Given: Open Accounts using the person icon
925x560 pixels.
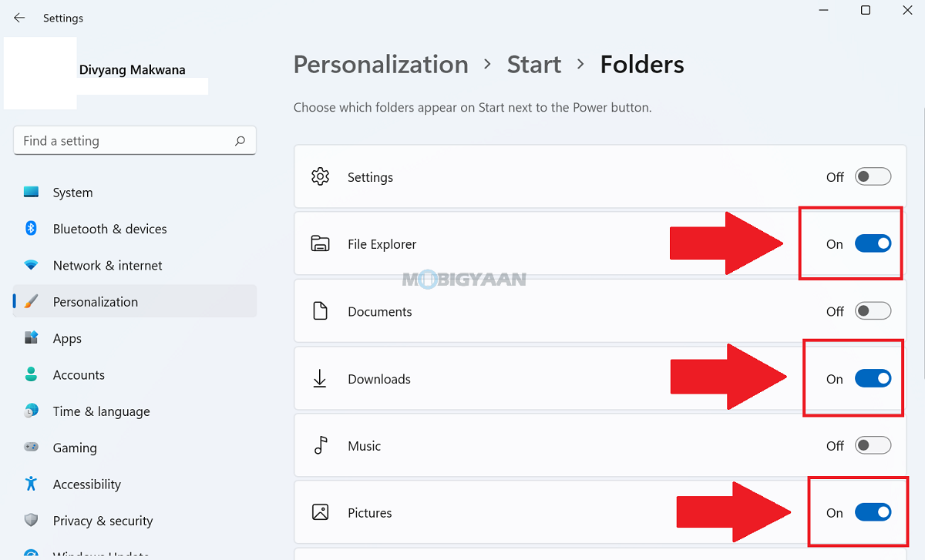Looking at the screenshot, I should [x=31, y=374].
